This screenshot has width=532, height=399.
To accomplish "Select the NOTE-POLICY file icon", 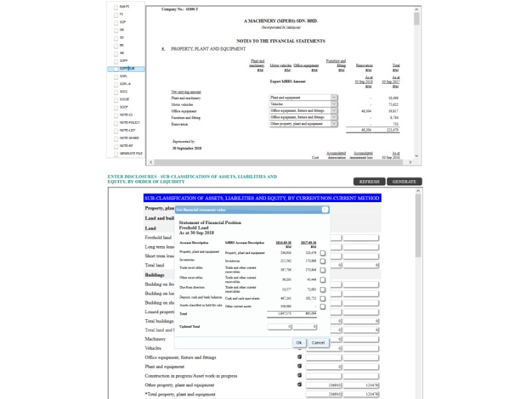I will pyautogui.click(x=116, y=123).
